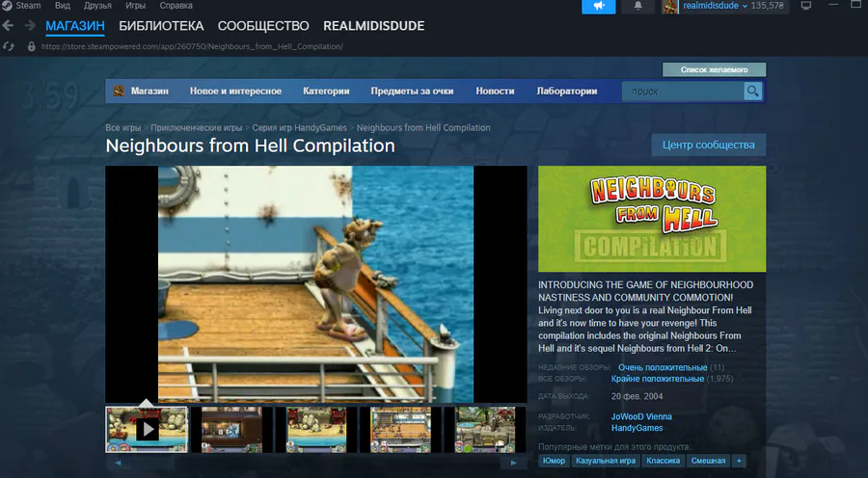Click the Neighbours from Hell capsule image

pos(652,219)
